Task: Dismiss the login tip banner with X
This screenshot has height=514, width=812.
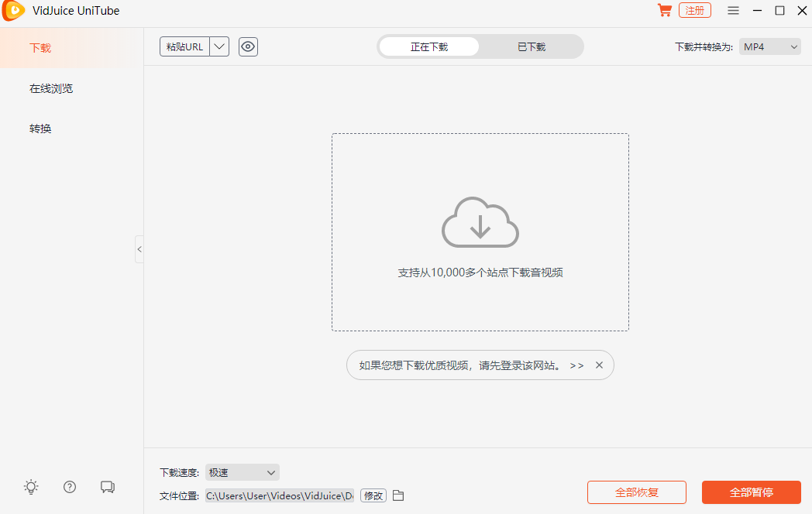Action: pyautogui.click(x=598, y=365)
